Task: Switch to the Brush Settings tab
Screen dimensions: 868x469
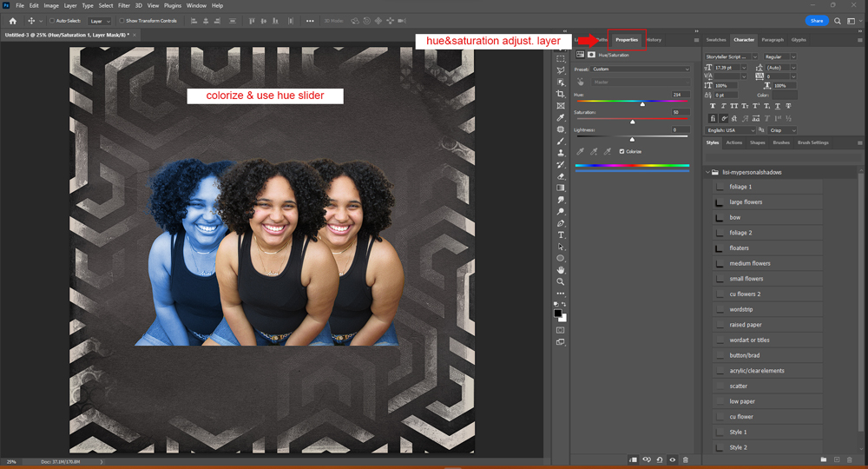Action: 812,142
